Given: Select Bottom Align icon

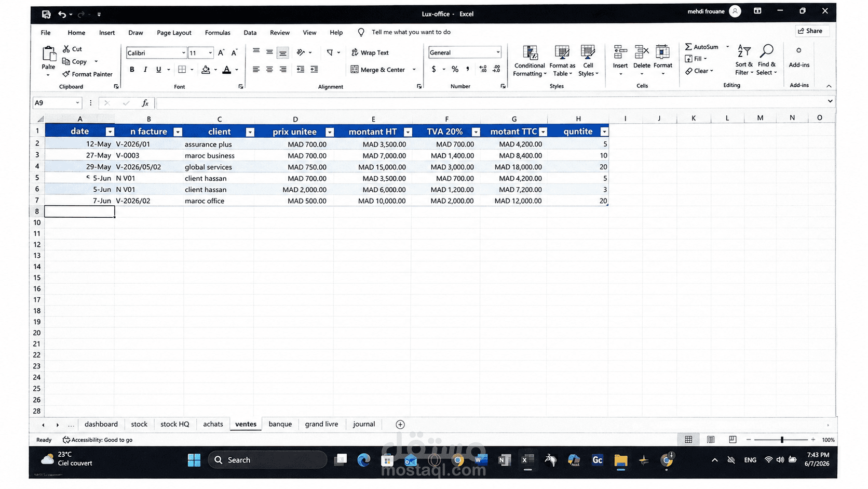Looking at the screenshot, I should click(283, 52).
